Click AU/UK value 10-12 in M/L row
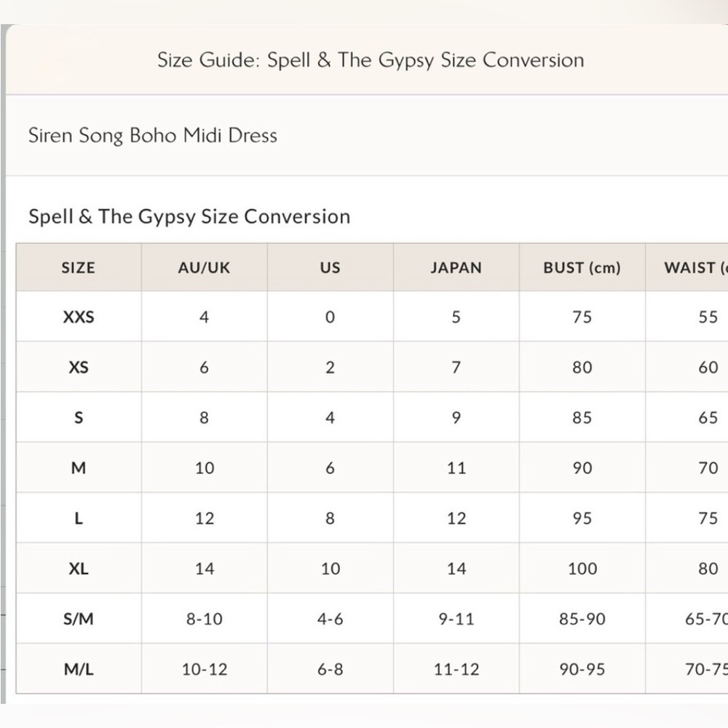The width and height of the screenshot is (728, 728). (x=205, y=669)
